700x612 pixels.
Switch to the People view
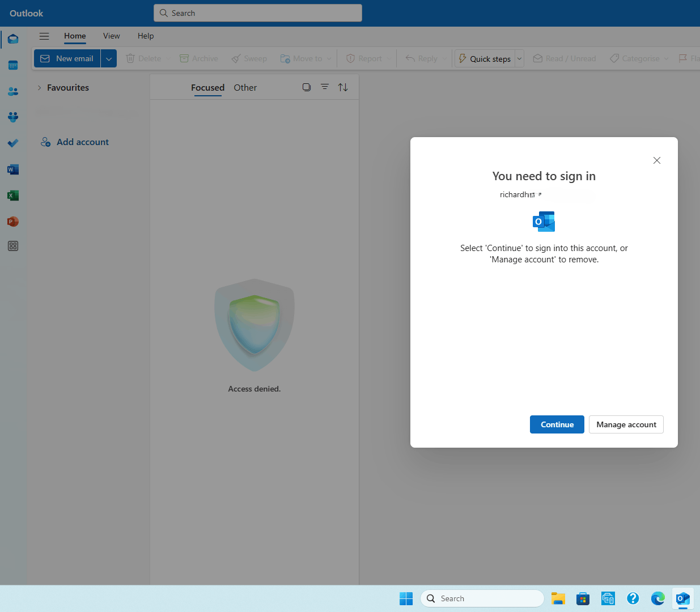pos(12,91)
